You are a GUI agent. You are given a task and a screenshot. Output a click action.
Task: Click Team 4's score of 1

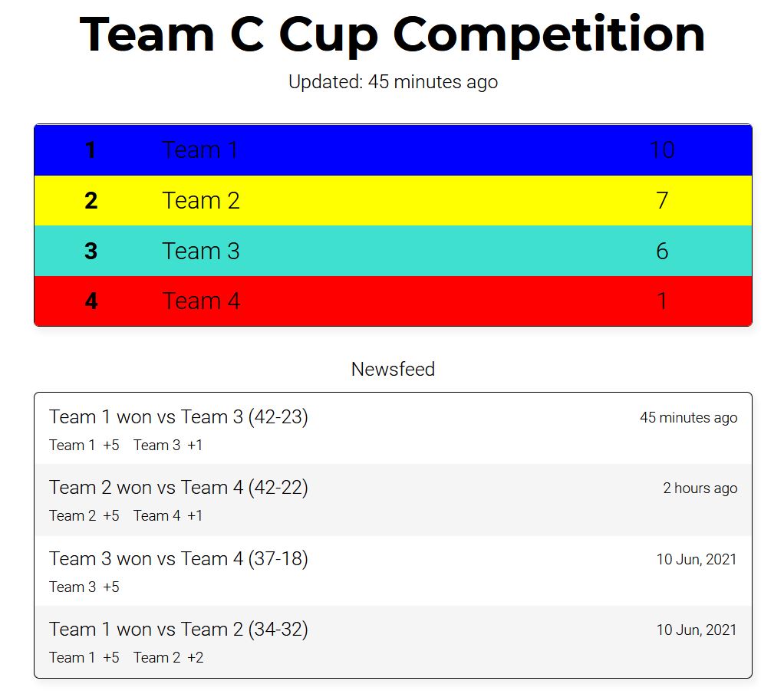[662, 301]
